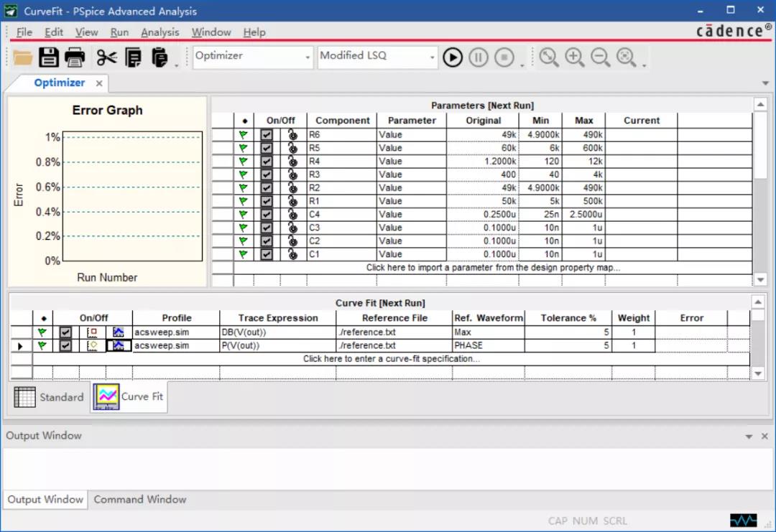Toggle the C1 parameter checkbox

click(x=267, y=254)
